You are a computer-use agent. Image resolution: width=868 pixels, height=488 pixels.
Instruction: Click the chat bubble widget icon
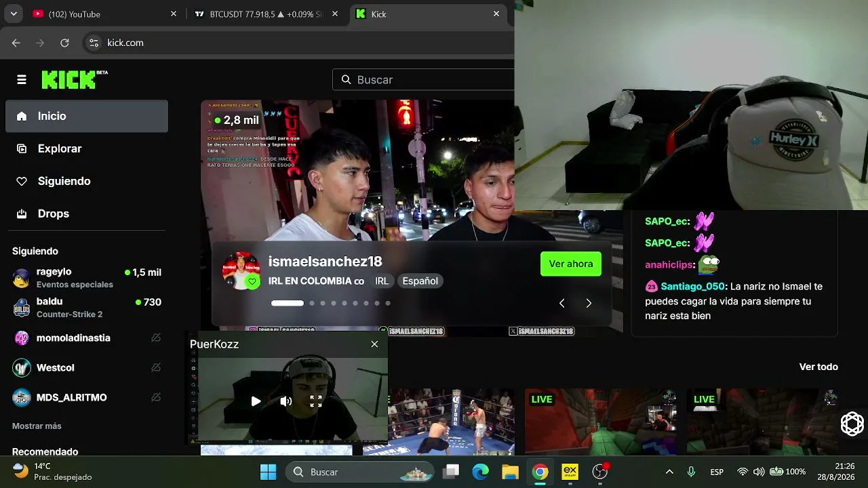(852, 424)
